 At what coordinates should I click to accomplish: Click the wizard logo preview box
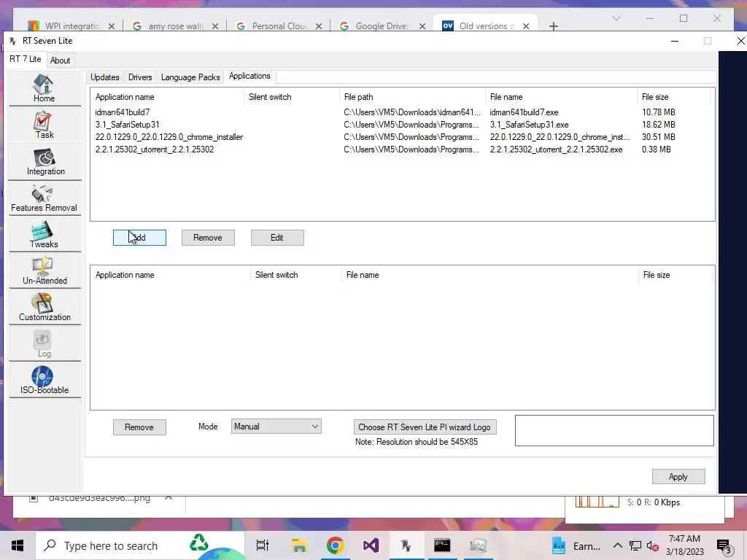pyautogui.click(x=614, y=430)
